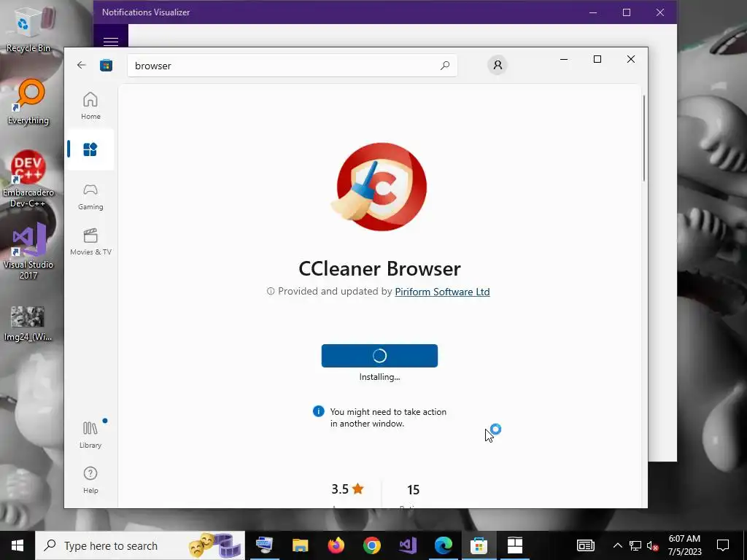Viewport: 747px width, 560px height.
Task: Minimize the Notifications Visualizer window
Action: tap(593, 12)
